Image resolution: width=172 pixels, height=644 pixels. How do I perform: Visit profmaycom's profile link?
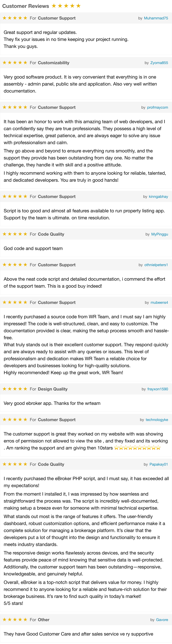click(157, 107)
